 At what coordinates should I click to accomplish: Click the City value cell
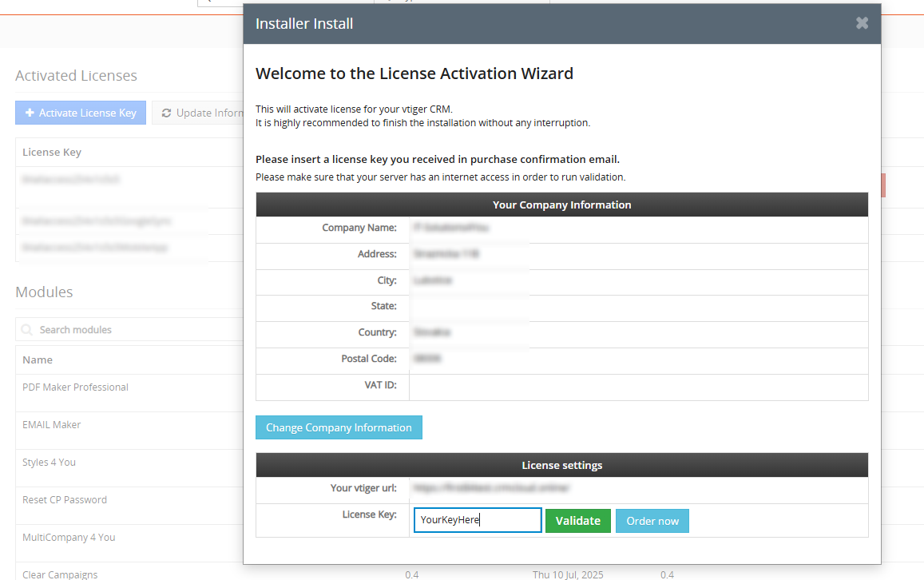pos(638,280)
